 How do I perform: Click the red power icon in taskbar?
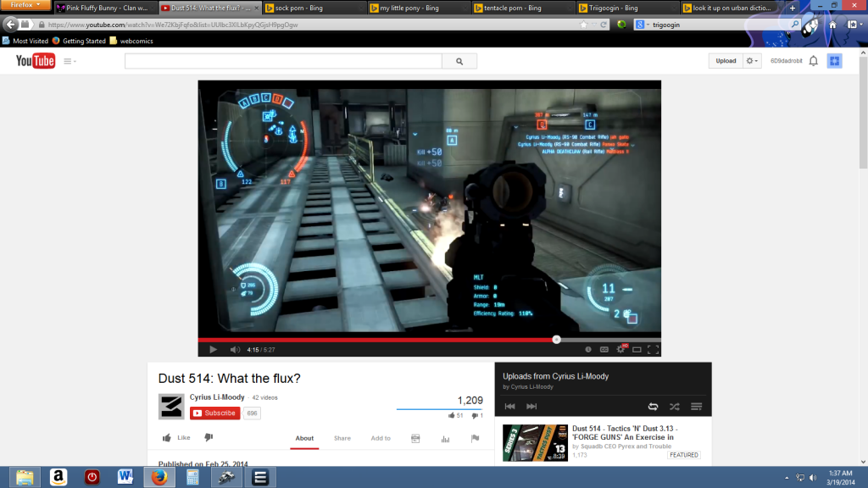click(x=92, y=477)
